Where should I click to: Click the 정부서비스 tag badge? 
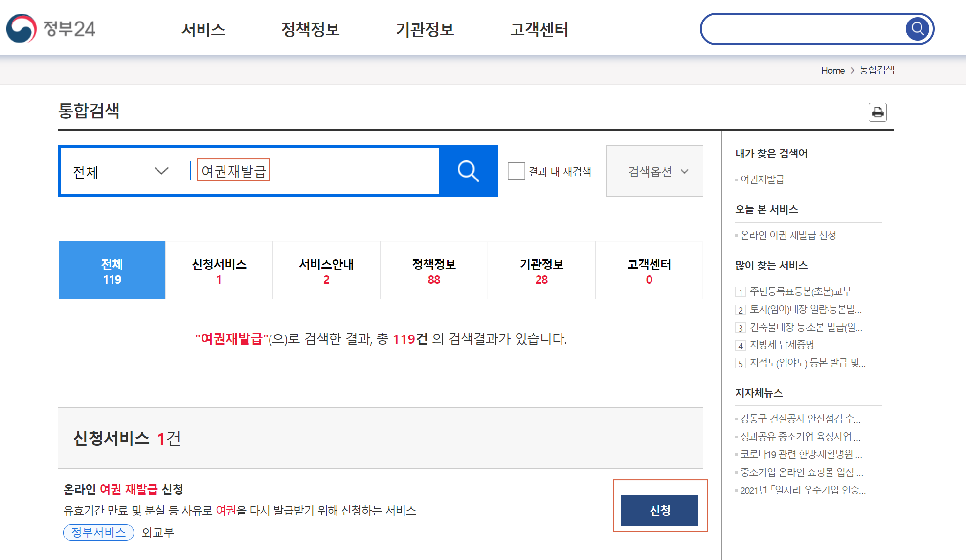point(98,532)
